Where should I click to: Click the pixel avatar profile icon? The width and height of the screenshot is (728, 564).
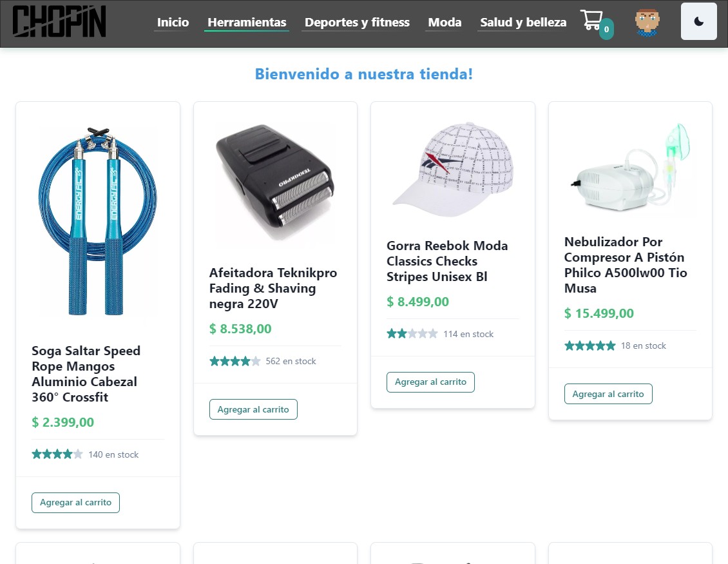coord(647,23)
